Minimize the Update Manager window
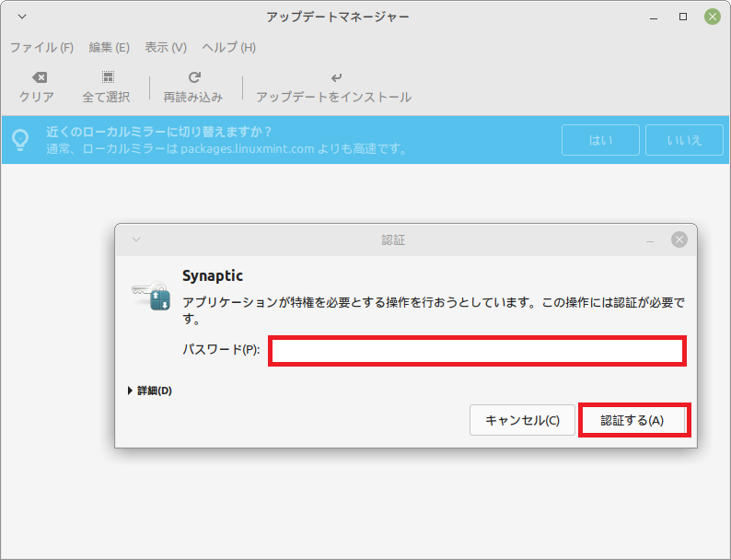This screenshot has width=731, height=560. pyautogui.click(x=654, y=17)
